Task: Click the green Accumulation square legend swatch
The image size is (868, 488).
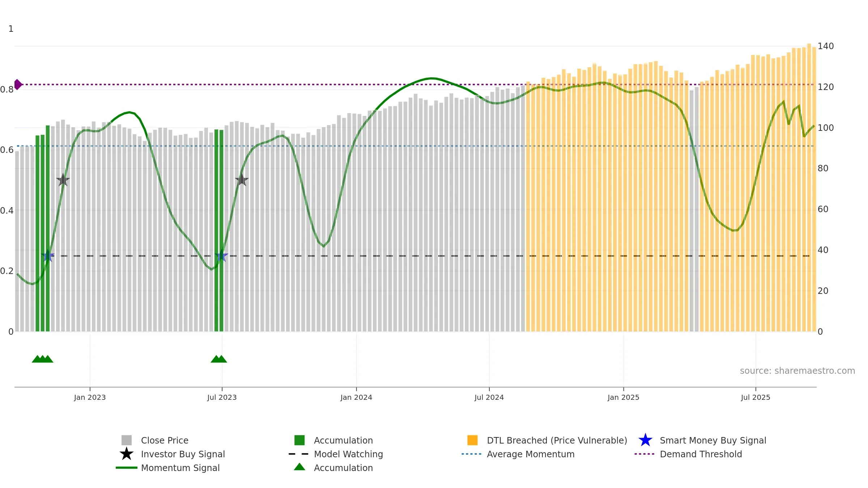Action: (x=299, y=440)
